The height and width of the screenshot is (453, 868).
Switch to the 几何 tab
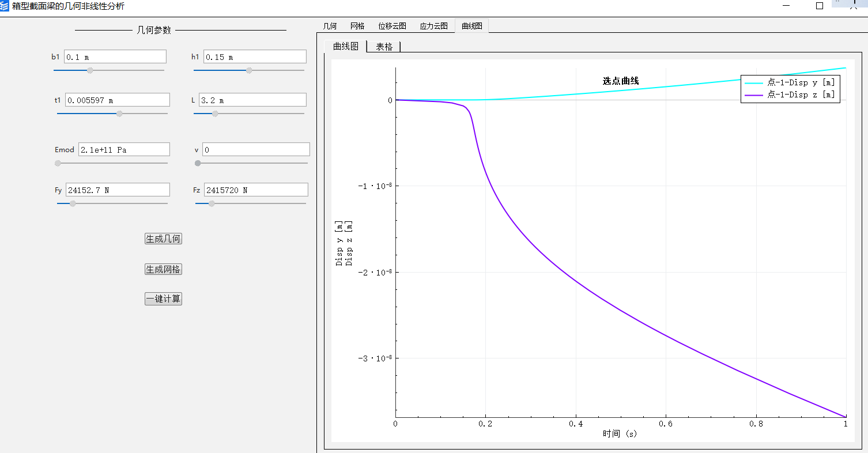point(330,26)
